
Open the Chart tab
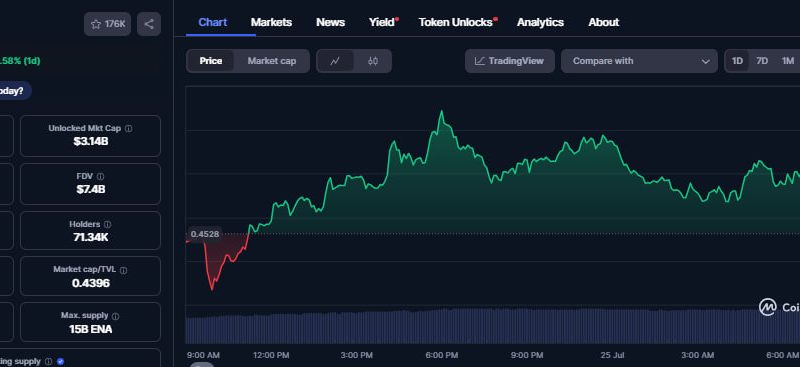click(x=213, y=22)
